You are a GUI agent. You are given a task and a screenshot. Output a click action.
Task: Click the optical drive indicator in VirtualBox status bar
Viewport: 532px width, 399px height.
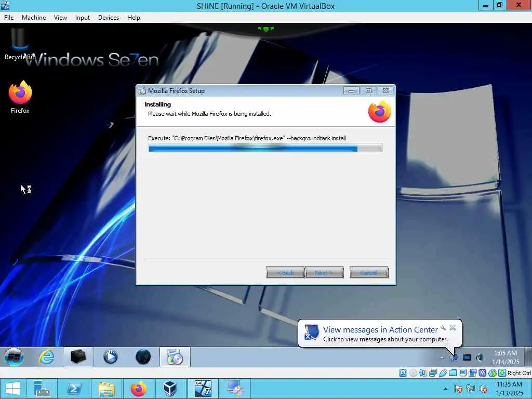[413, 373]
